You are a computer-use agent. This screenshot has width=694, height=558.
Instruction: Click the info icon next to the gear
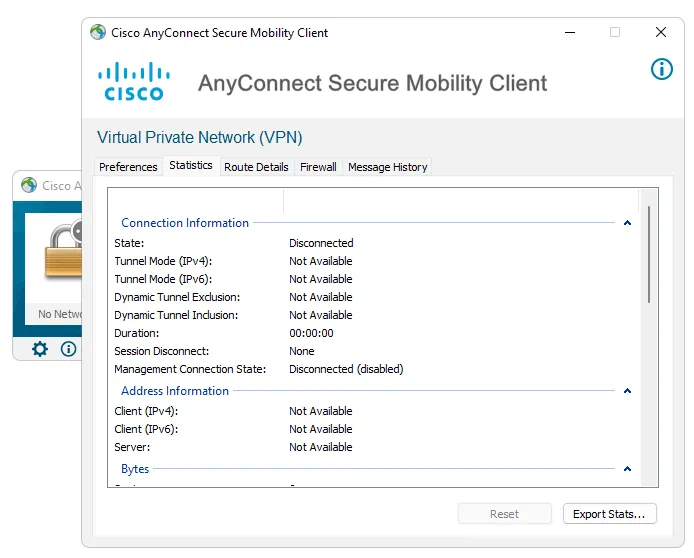pyautogui.click(x=68, y=349)
